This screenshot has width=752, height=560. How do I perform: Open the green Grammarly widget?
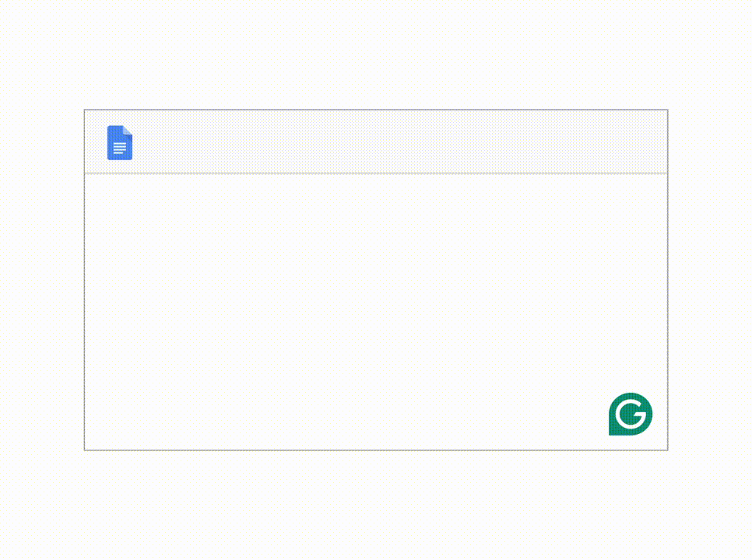click(x=631, y=414)
